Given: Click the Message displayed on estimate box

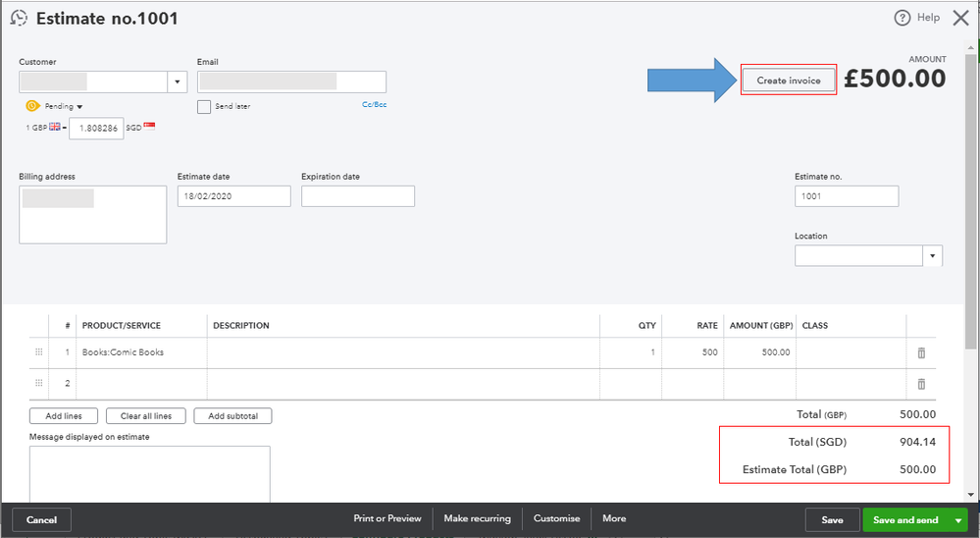Looking at the screenshot, I should pos(150,473).
